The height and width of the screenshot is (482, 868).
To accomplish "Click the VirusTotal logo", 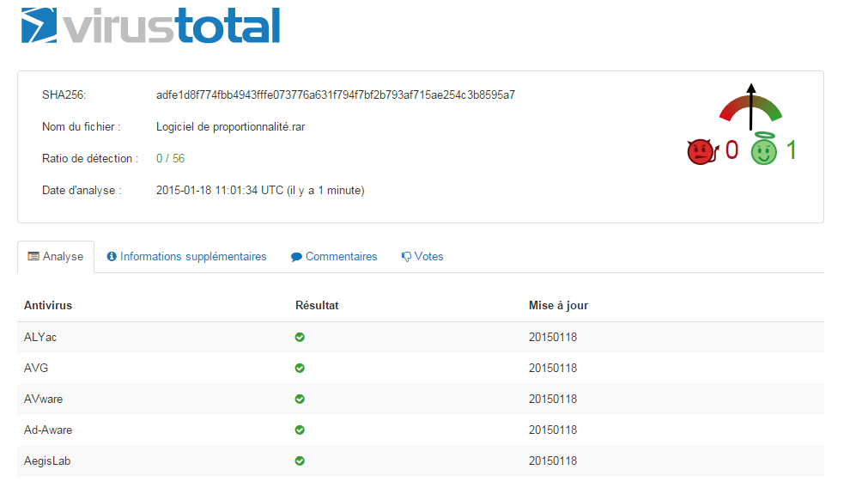I will point(150,26).
